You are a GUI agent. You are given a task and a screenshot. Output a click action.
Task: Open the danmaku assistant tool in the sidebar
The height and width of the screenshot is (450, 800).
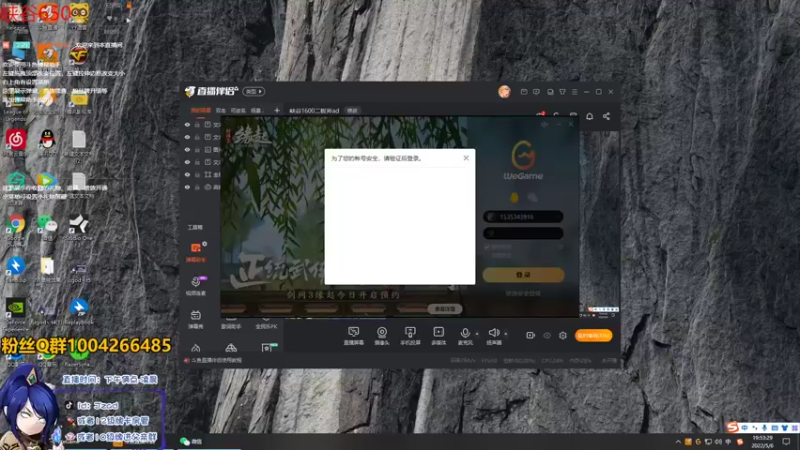196,252
